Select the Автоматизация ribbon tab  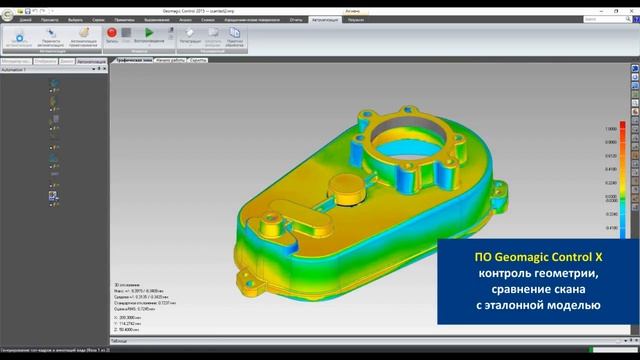coord(325,20)
